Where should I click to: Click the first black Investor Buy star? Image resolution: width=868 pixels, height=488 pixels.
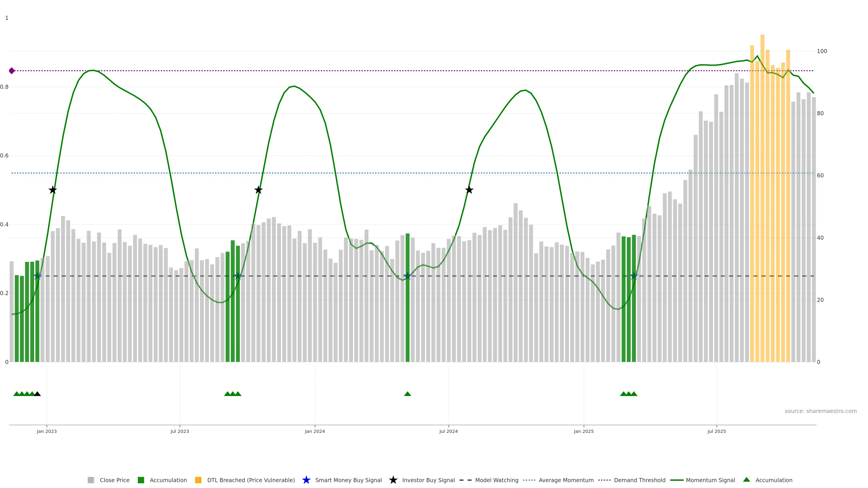click(53, 190)
